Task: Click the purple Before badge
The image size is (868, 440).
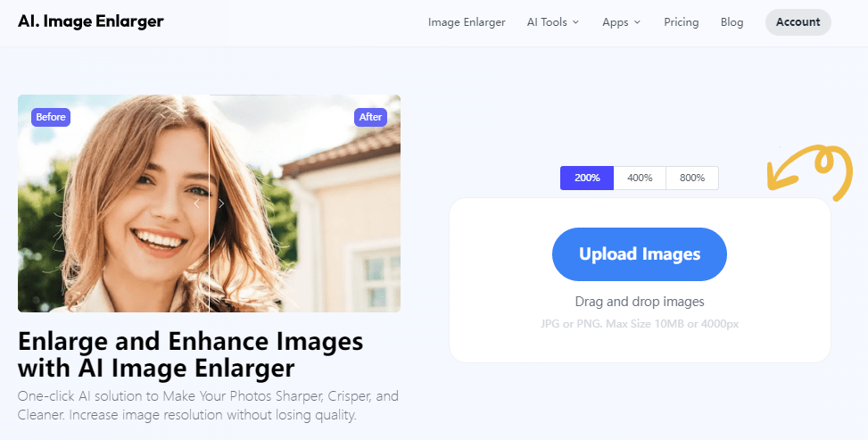Action: point(50,117)
